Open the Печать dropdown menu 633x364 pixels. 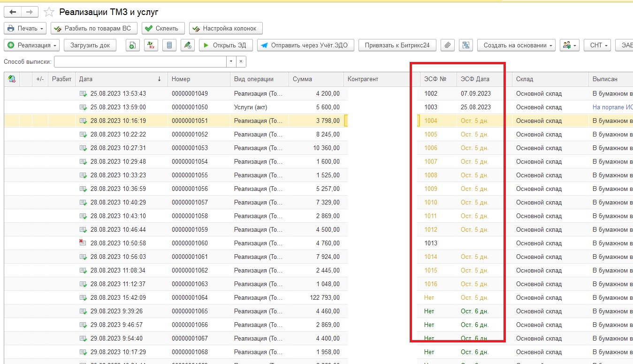tap(25, 28)
